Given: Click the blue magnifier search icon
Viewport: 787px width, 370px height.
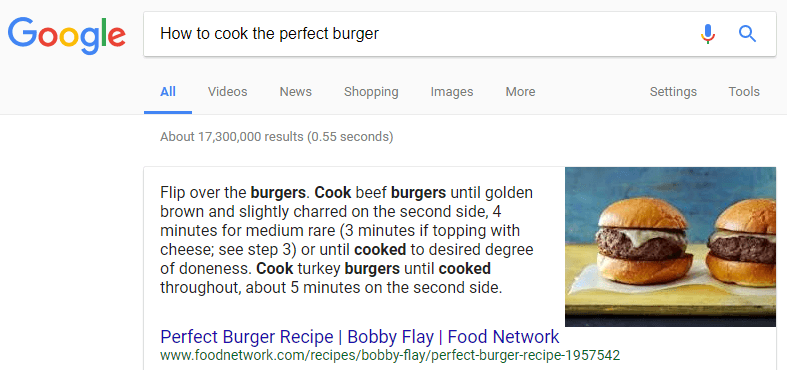Looking at the screenshot, I should pyautogui.click(x=747, y=34).
